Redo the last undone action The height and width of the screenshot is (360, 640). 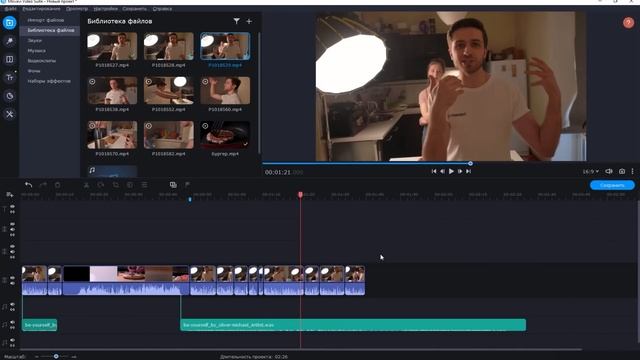(43, 185)
